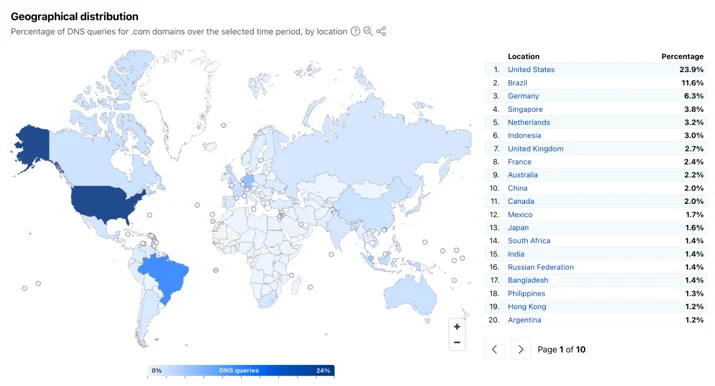Click Greenland on the world map

178,100
